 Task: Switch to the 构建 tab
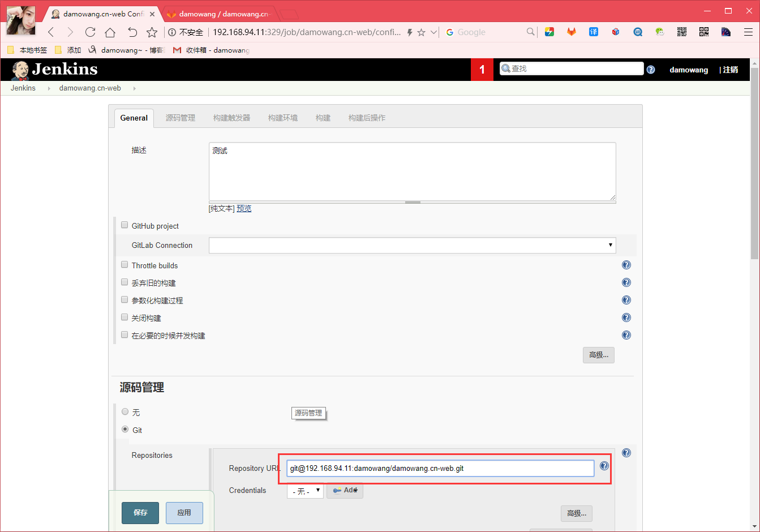click(323, 118)
